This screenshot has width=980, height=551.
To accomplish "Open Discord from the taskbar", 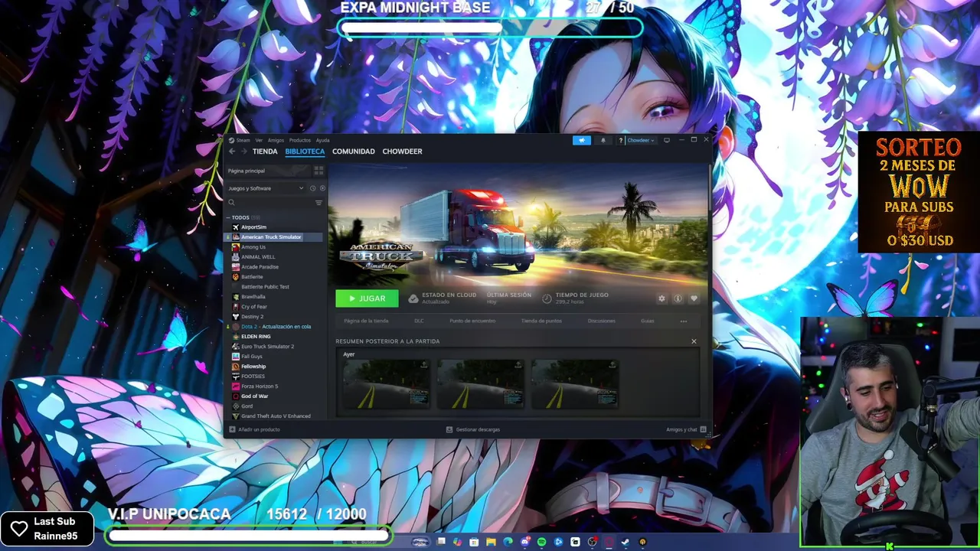I will click(525, 543).
